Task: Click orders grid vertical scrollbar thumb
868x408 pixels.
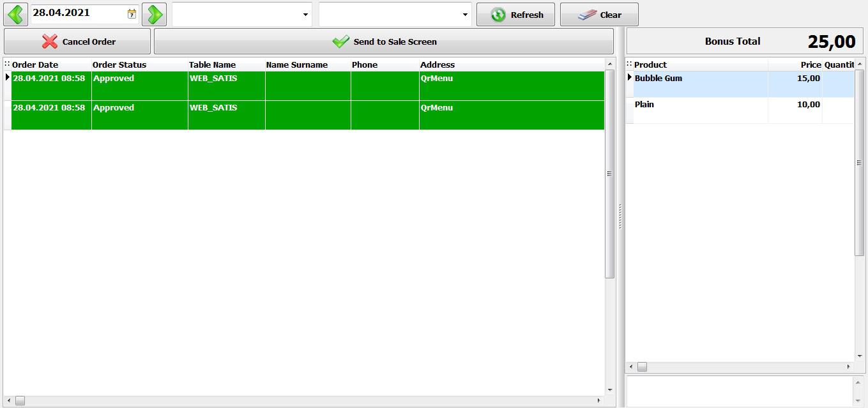Action: coord(609,173)
